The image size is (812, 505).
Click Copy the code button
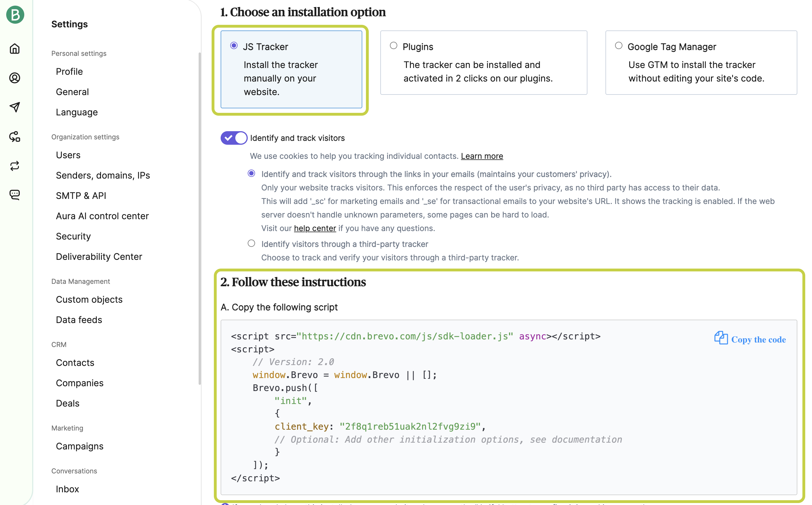(x=758, y=340)
